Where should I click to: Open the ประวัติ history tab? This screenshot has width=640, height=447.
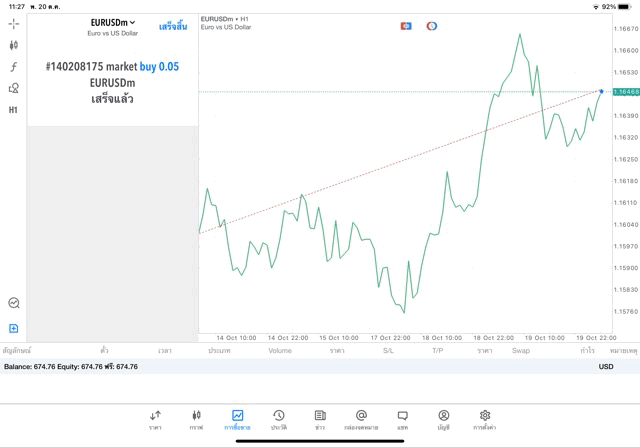[278, 419]
